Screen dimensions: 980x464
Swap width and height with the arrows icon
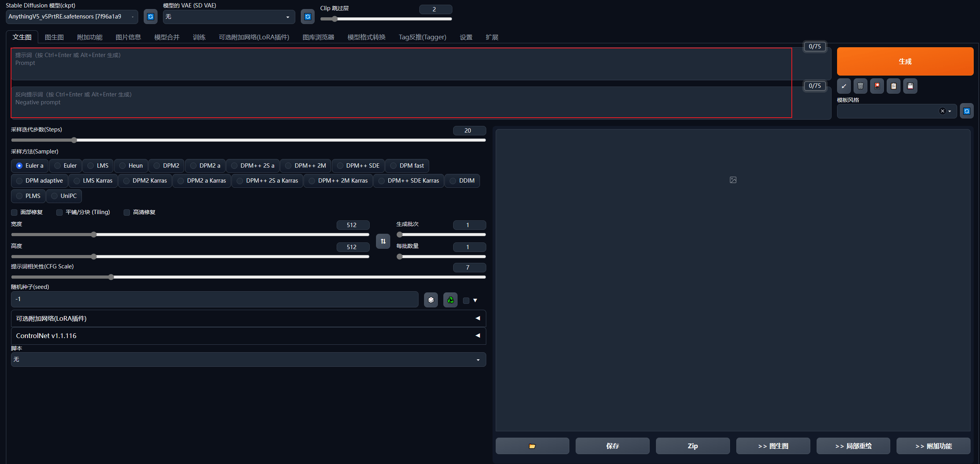(x=383, y=241)
